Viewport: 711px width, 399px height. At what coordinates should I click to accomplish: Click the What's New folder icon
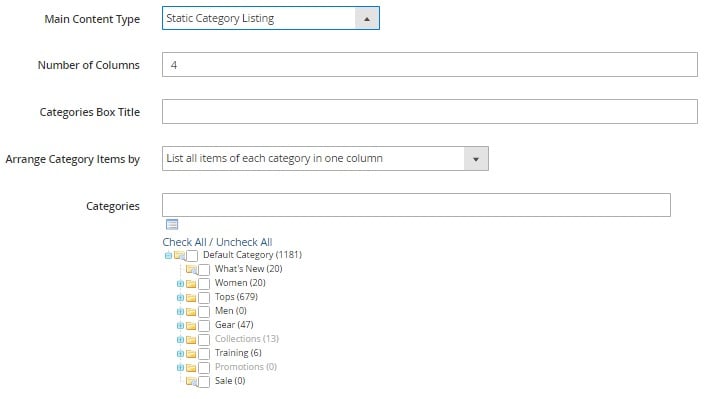click(191, 269)
